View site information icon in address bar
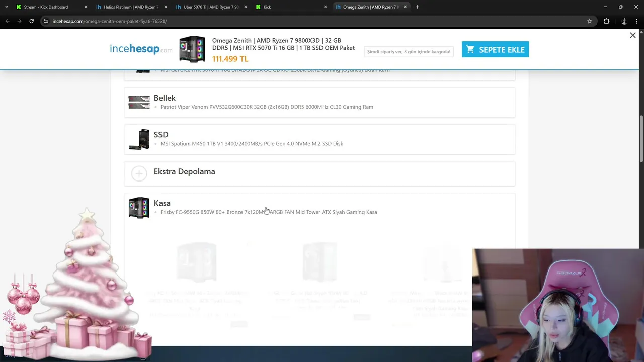The height and width of the screenshot is (362, 644). 46,21
